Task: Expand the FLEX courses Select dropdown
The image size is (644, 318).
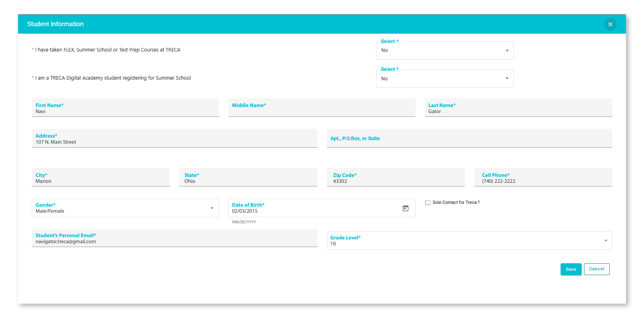Action: (445, 50)
